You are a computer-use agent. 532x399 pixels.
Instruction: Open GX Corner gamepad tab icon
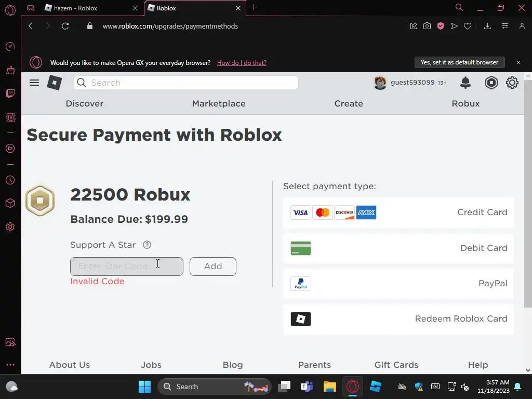click(x=31, y=8)
